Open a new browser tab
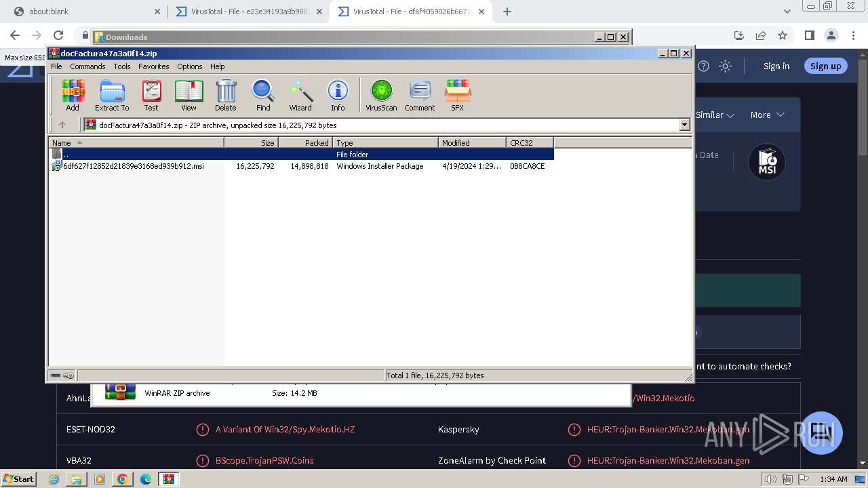The width and height of the screenshot is (868, 488). (x=507, y=12)
